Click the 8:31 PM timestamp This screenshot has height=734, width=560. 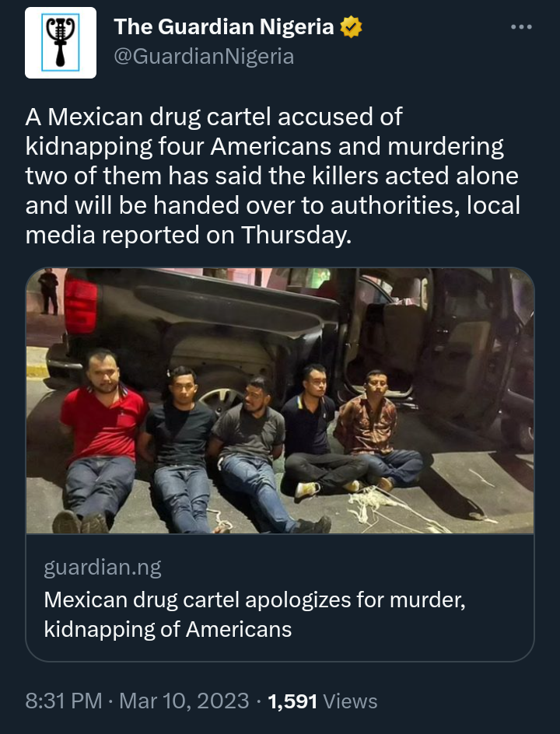[64, 701]
